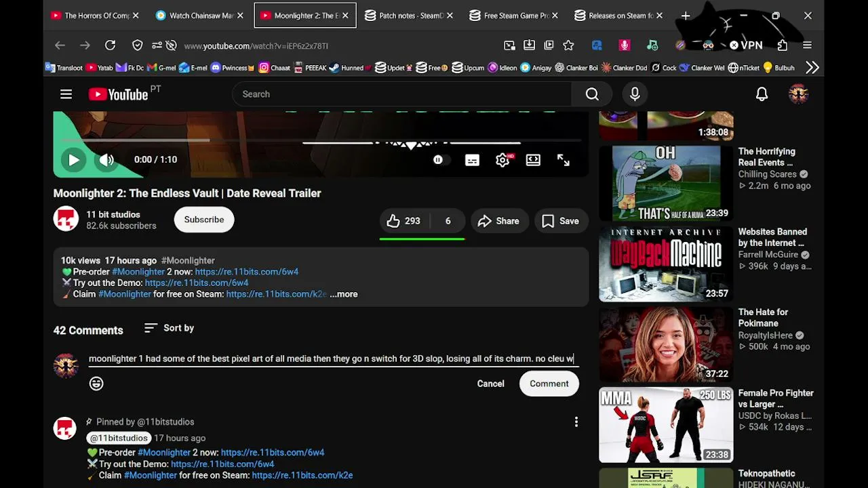Image resolution: width=868 pixels, height=488 pixels.
Task: Open The Horrifying Real Events video thumbnail
Action: [x=666, y=183]
